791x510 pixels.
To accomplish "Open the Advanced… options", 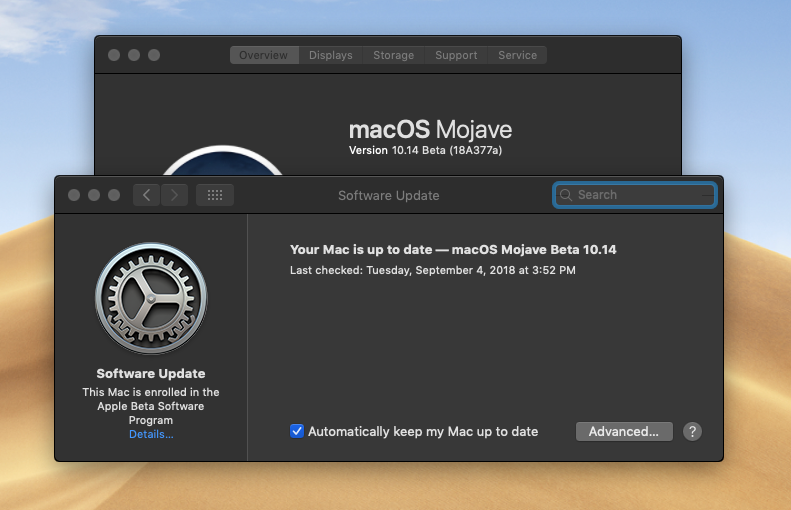I will [x=624, y=432].
